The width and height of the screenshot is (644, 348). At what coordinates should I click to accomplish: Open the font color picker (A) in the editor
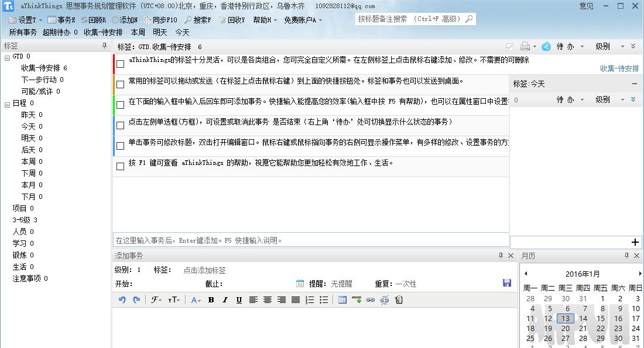click(x=196, y=300)
